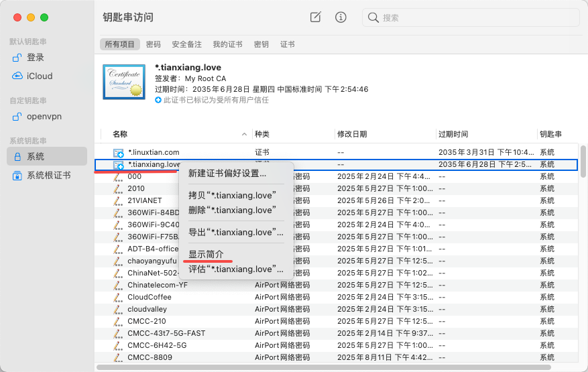The image size is (588, 372).
Task: Switch to the 我的证书 tab
Action: 226,44
